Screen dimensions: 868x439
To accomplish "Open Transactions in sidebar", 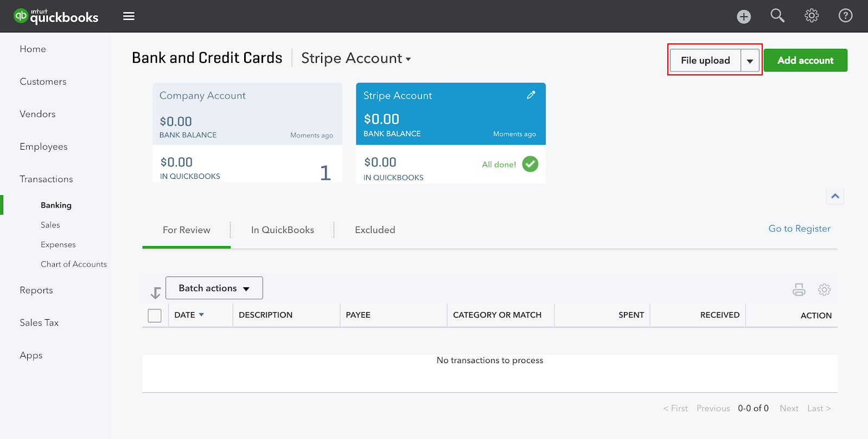I will pos(46,179).
